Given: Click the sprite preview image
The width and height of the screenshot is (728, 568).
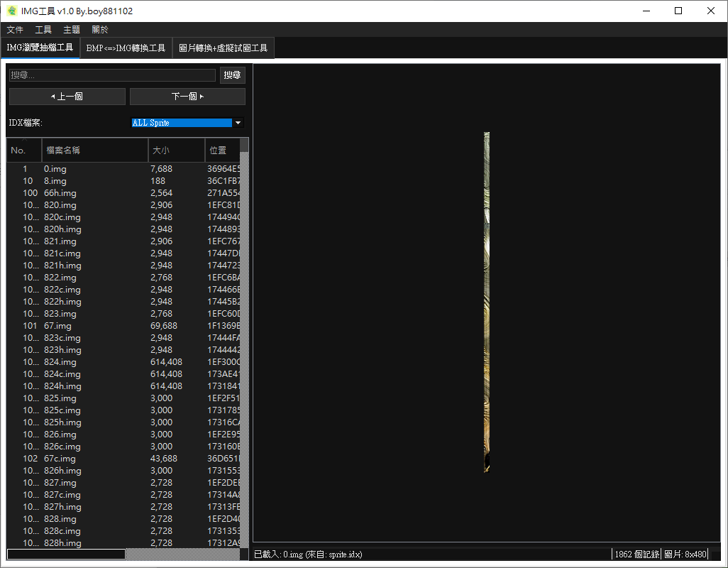Looking at the screenshot, I should click(x=487, y=302).
